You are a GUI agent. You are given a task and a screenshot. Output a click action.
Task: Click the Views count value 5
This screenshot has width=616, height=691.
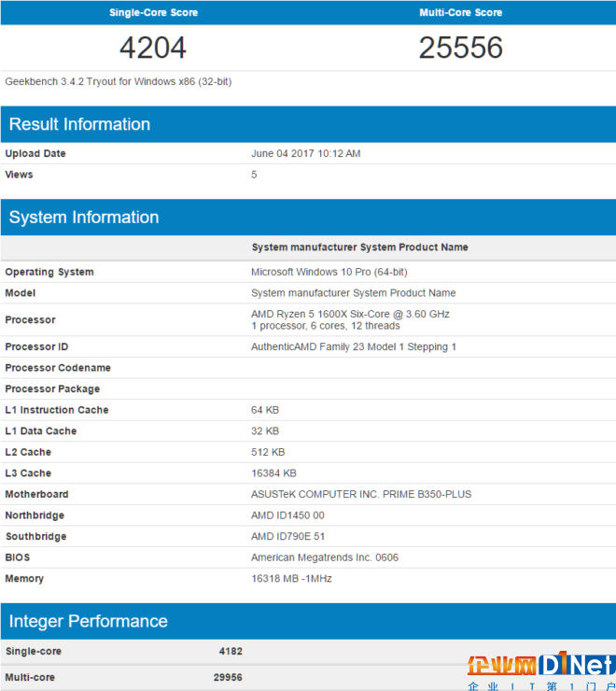[254, 175]
